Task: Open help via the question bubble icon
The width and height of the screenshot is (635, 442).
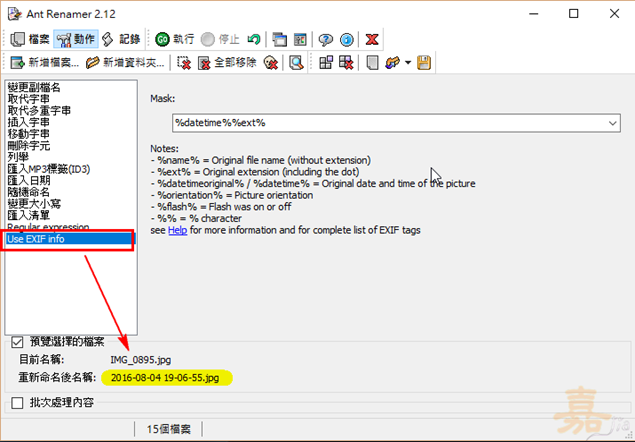Action: (325, 39)
